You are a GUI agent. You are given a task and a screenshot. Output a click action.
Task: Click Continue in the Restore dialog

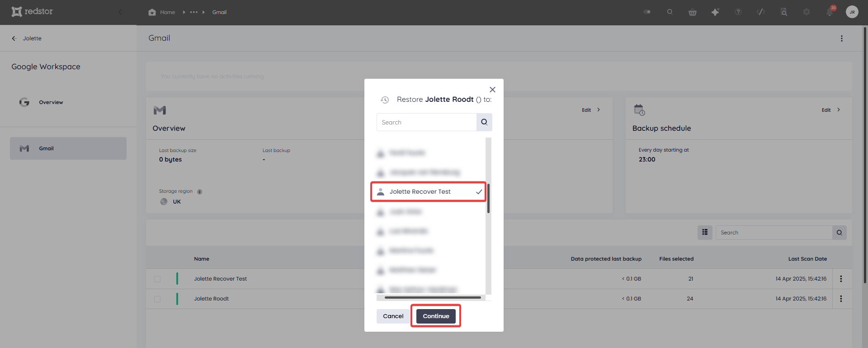tap(436, 316)
